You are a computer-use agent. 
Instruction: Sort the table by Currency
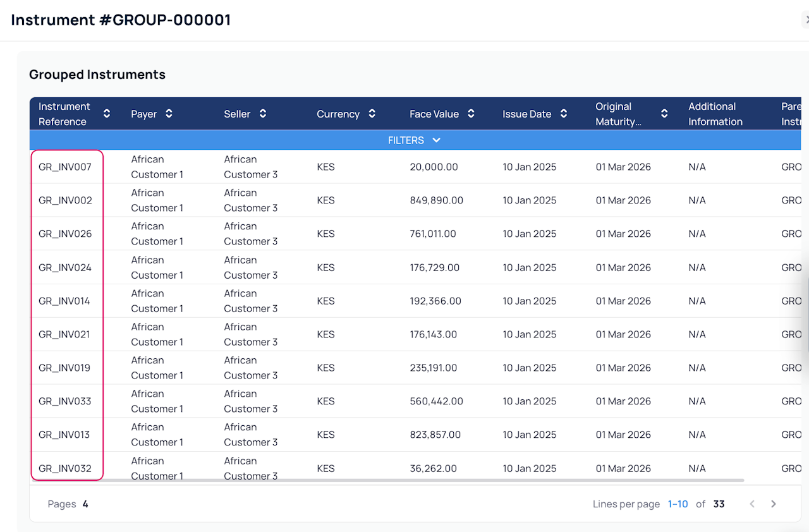point(372,114)
